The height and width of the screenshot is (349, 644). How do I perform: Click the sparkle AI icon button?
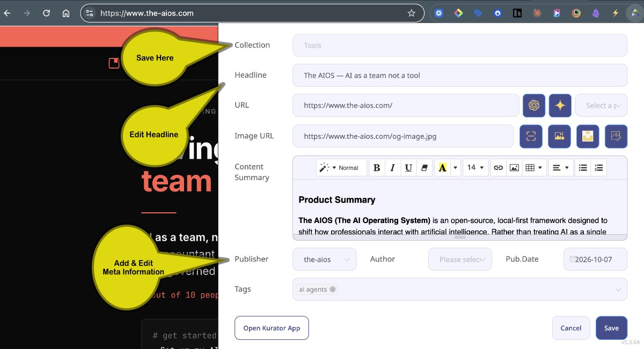[560, 106]
